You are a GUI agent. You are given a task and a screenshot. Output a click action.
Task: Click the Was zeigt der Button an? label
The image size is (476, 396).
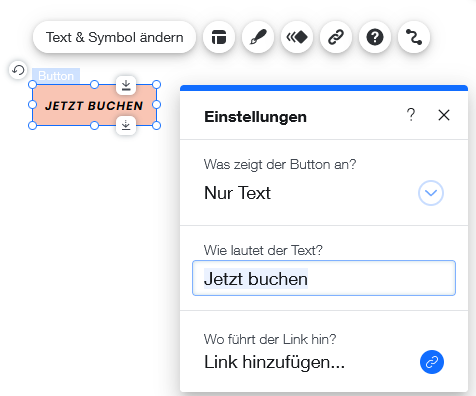[280, 164]
